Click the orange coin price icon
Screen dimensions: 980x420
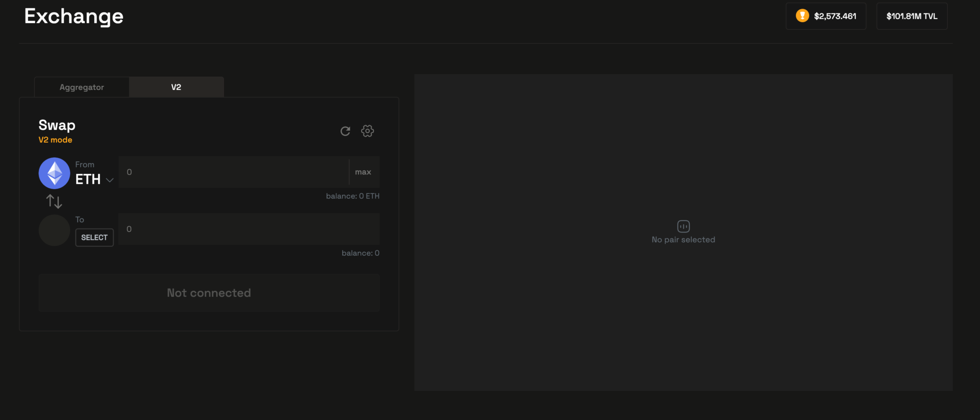[802, 16]
